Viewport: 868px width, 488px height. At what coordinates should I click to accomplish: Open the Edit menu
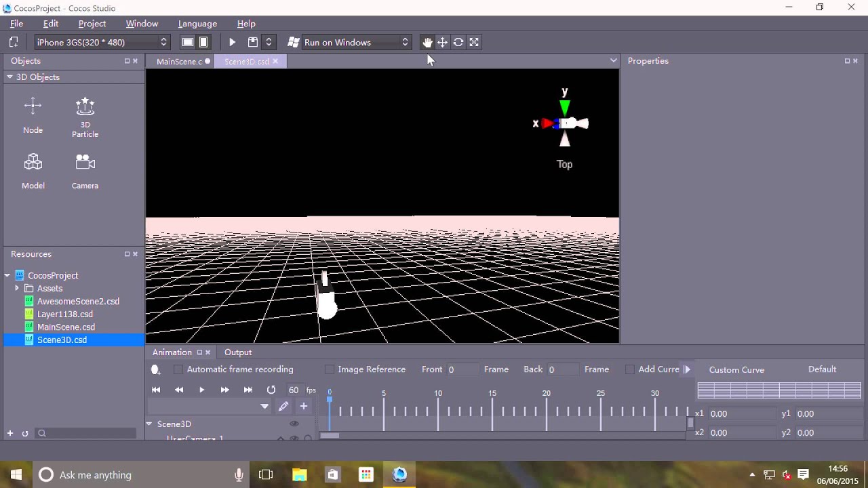point(51,24)
